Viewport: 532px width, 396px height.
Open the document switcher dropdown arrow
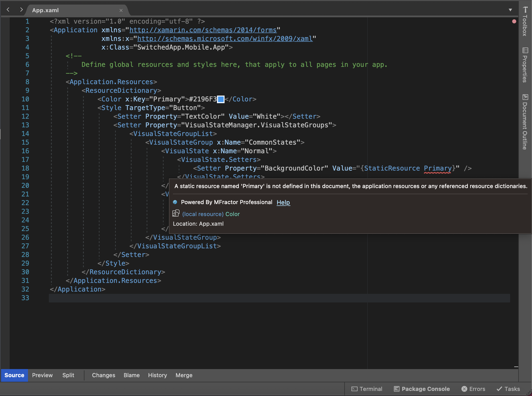(510, 10)
